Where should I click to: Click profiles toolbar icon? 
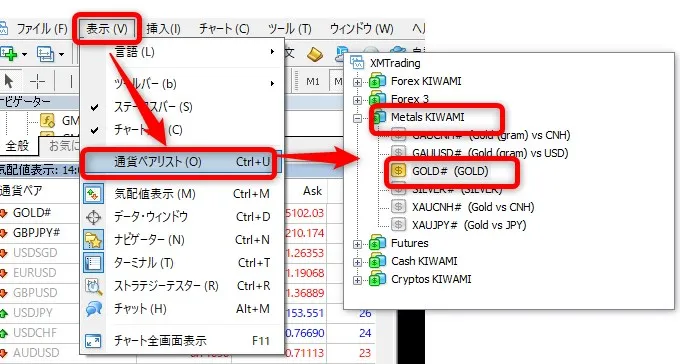pyautogui.click(x=45, y=54)
